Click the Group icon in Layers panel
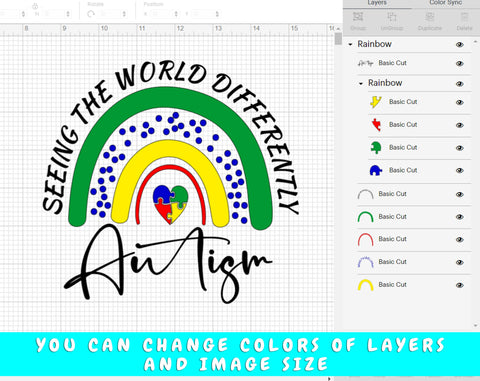The width and height of the screenshot is (480, 381). pyautogui.click(x=358, y=16)
